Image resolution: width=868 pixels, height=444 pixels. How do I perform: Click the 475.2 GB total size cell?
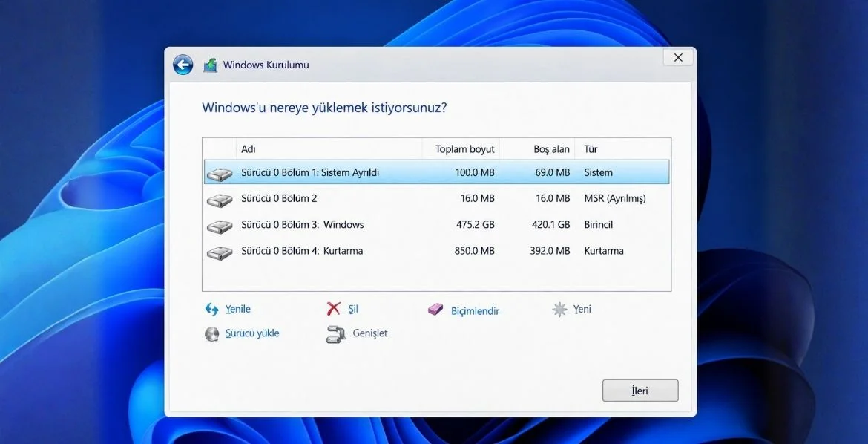tap(474, 224)
